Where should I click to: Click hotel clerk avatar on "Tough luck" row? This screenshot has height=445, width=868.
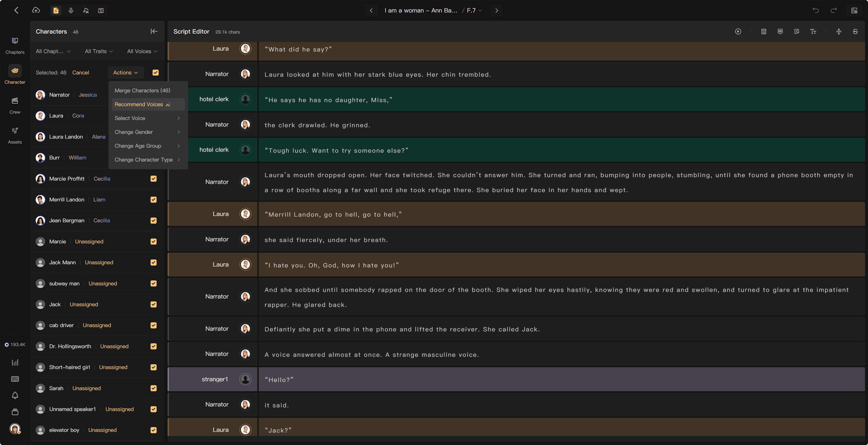click(245, 150)
